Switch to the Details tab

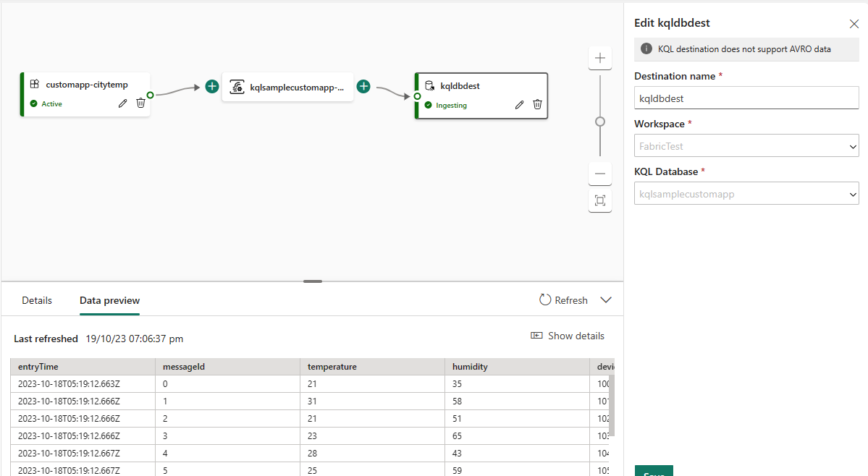[x=37, y=300]
